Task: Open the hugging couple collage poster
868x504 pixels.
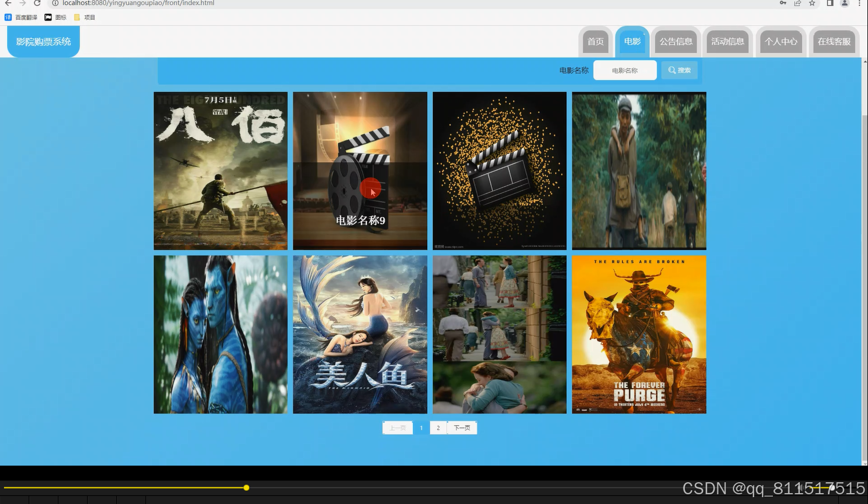Action: pos(499,334)
